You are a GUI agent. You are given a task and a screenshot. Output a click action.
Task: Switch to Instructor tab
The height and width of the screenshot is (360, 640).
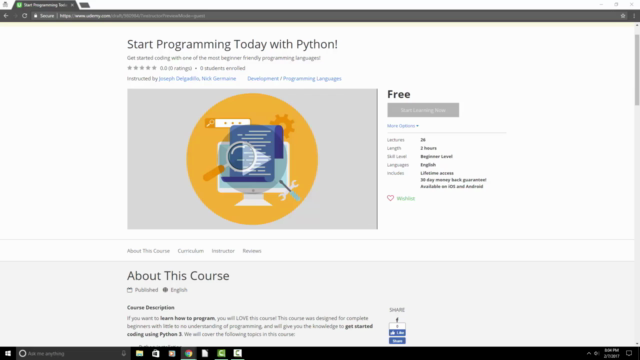223,251
